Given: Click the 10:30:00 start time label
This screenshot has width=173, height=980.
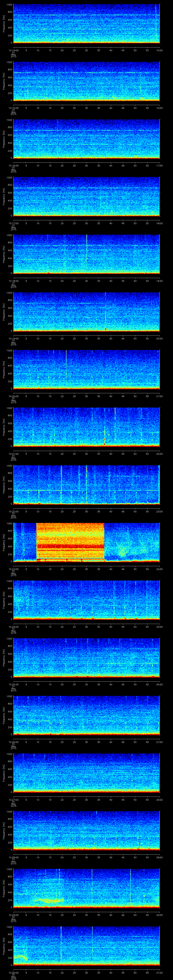Looking at the screenshot, I should coord(13,973).
